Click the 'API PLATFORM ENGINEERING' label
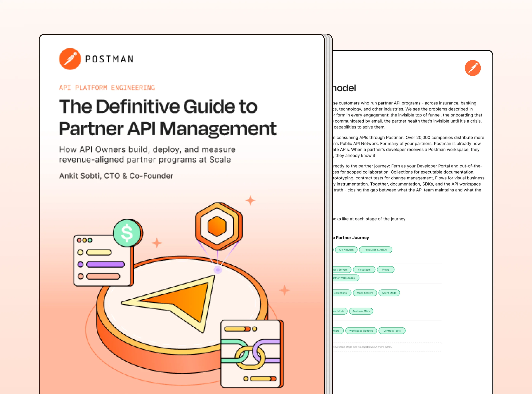The width and height of the screenshot is (532, 394). pyautogui.click(x=107, y=88)
